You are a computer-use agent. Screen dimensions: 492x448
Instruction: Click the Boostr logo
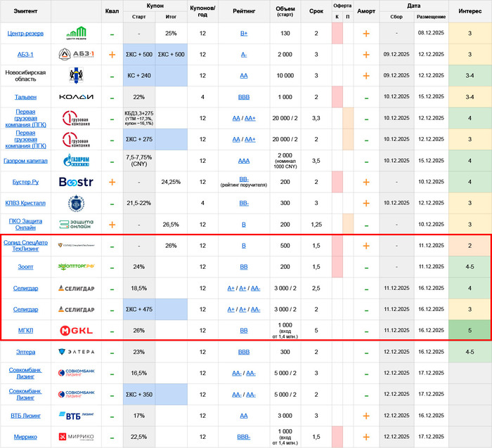click(76, 182)
